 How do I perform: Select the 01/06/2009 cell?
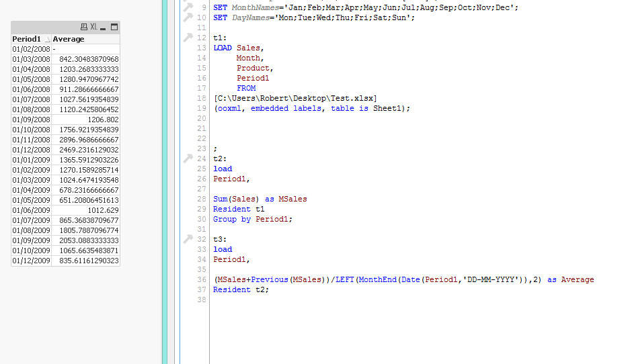32,210
